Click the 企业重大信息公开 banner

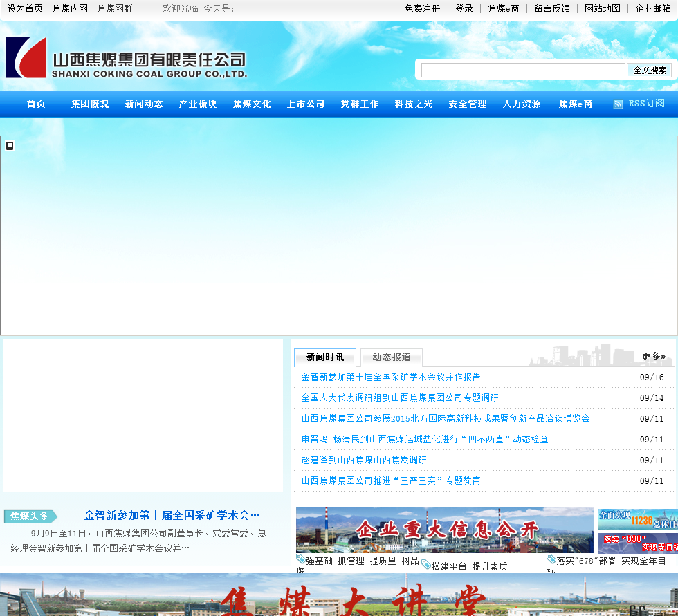coord(445,530)
